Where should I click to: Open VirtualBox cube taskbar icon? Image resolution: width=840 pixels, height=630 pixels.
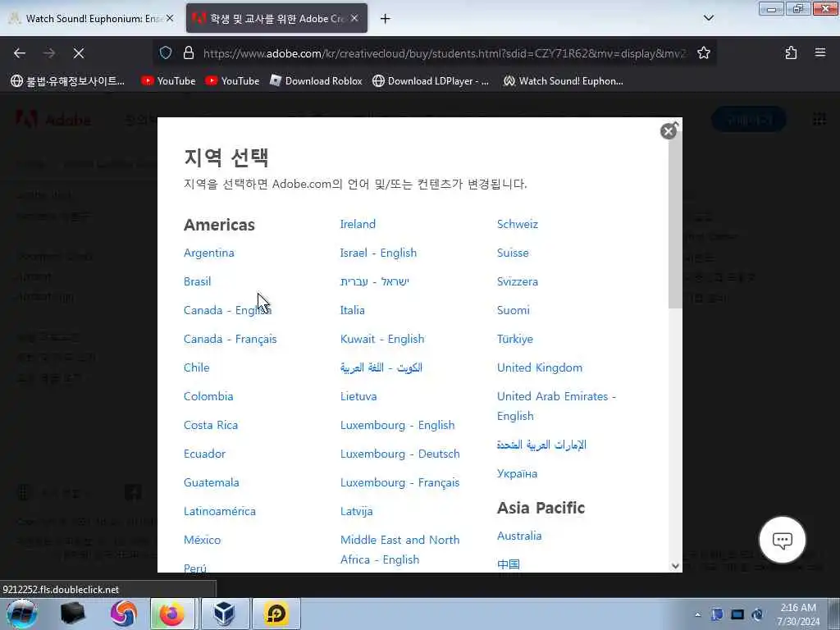point(224,614)
